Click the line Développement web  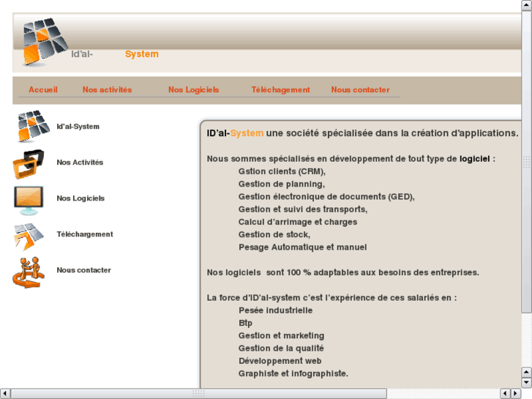pyautogui.click(x=280, y=361)
